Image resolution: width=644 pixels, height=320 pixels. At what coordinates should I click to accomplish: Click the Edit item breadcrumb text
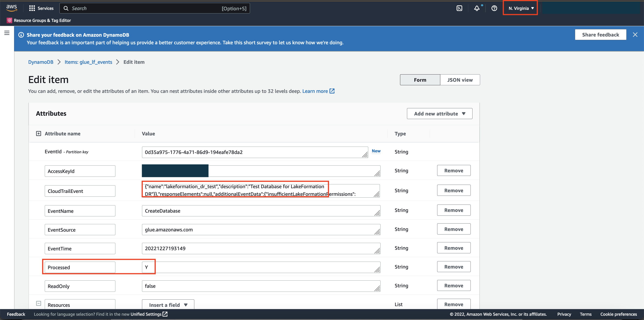coord(134,62)
